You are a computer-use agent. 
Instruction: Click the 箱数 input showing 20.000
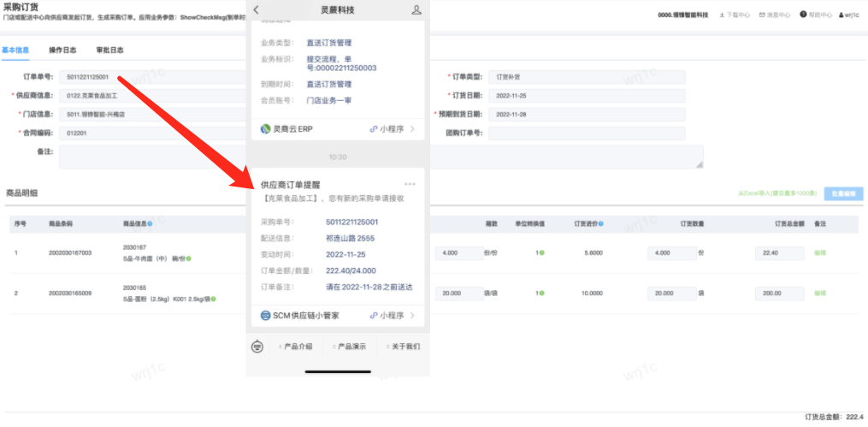click(460, 294)
